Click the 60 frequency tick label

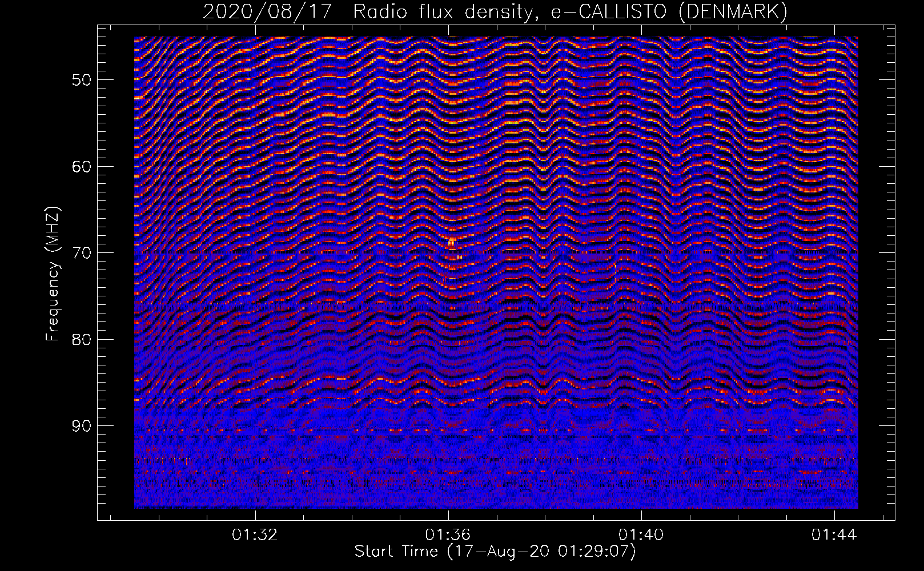(82, 166)
